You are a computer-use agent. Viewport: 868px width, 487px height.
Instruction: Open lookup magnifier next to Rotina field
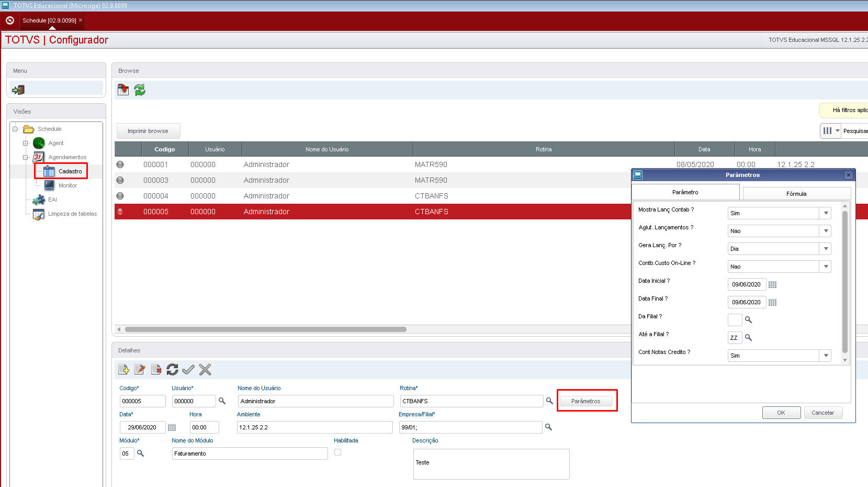[549, 401]
